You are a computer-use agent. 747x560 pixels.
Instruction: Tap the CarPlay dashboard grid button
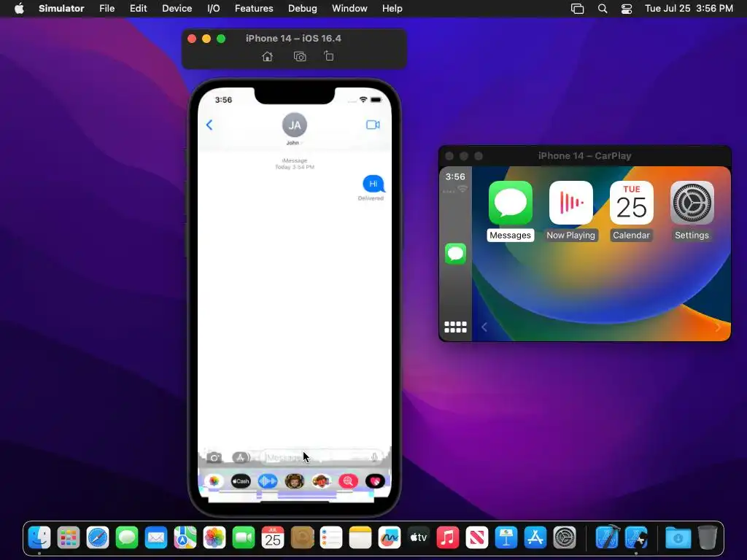pyautogui.click(x=455, y=327)
